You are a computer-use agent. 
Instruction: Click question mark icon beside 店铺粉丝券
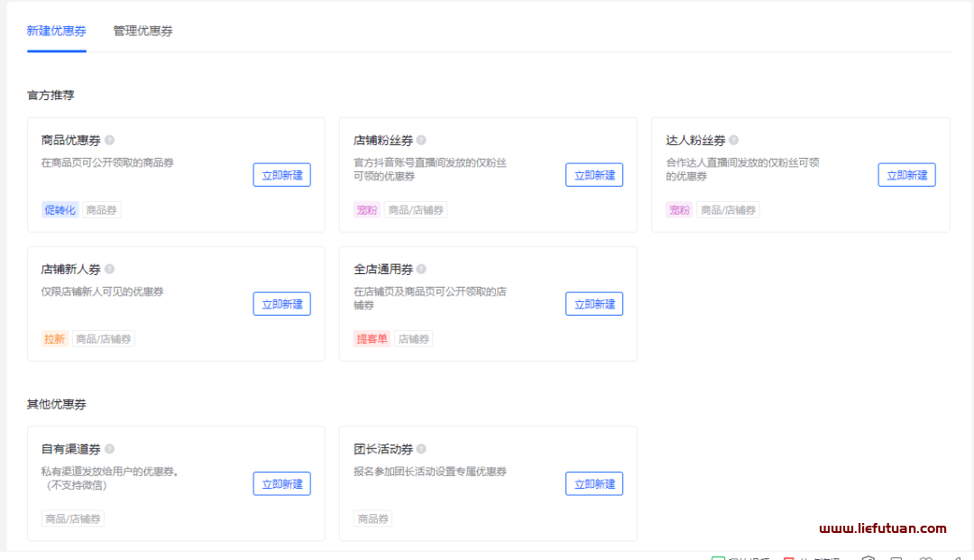(x=421, y=140)
